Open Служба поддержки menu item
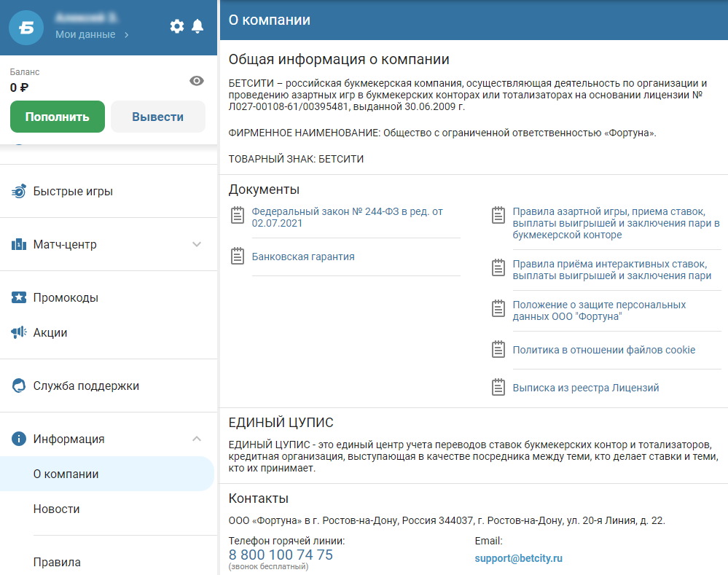Image resolution: width=728 pixels, height=575 pixels. [86, 386]
